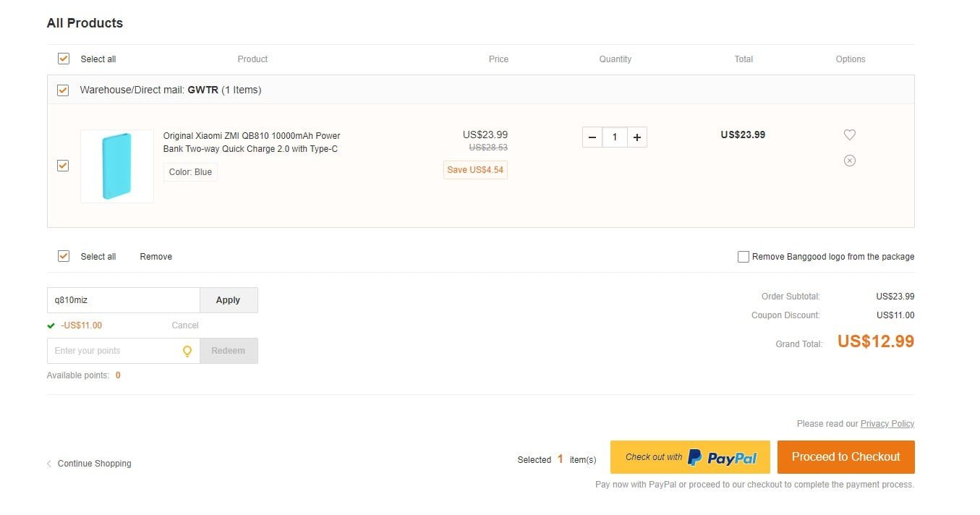Click the All Products heading
980x515 pixels.
(x=85, y=23)
